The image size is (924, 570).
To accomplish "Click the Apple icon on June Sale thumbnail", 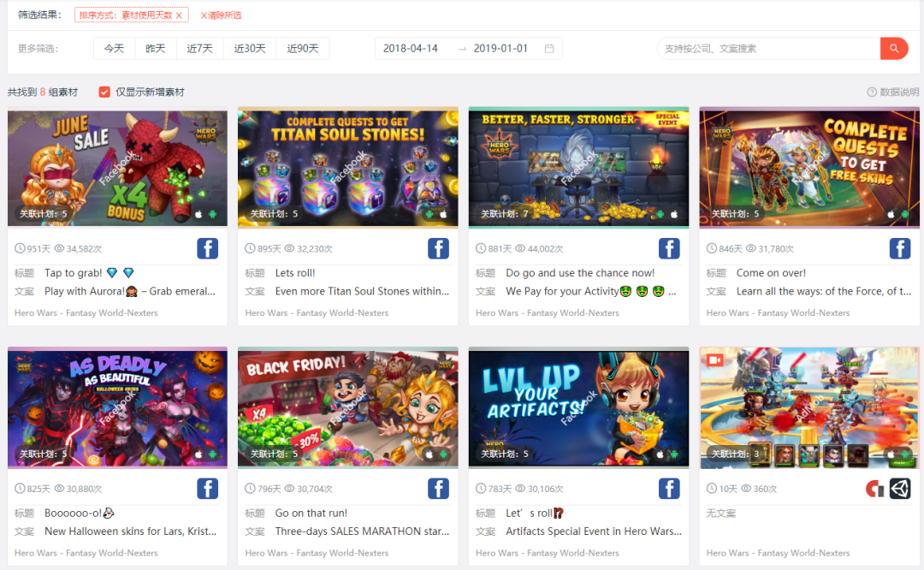I will [x=198, y=214].
